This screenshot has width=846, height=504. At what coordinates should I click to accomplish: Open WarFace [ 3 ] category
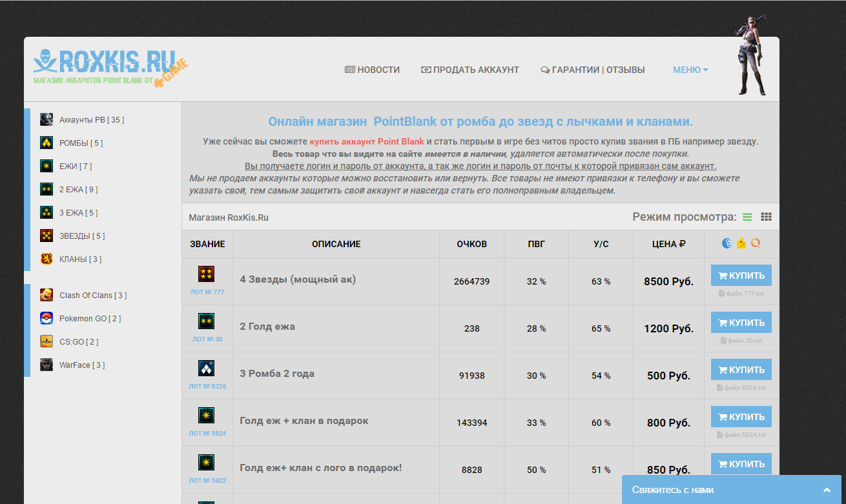click(x=82, y=365)
